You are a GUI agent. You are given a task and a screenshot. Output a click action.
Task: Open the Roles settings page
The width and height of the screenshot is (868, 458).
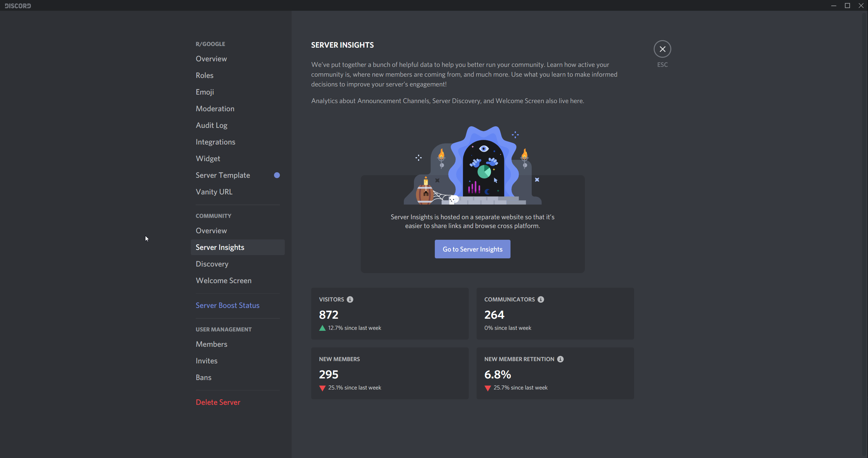[x=205, y=75]
